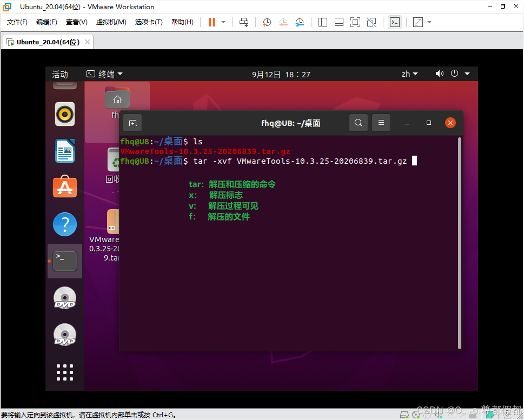Open the terminal hamburger menu

[381, 123]
